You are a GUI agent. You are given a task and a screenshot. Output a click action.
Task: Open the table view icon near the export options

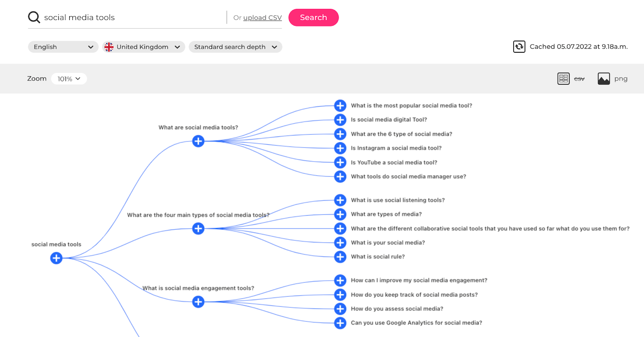pyautogui.click(x=563, y=78)
